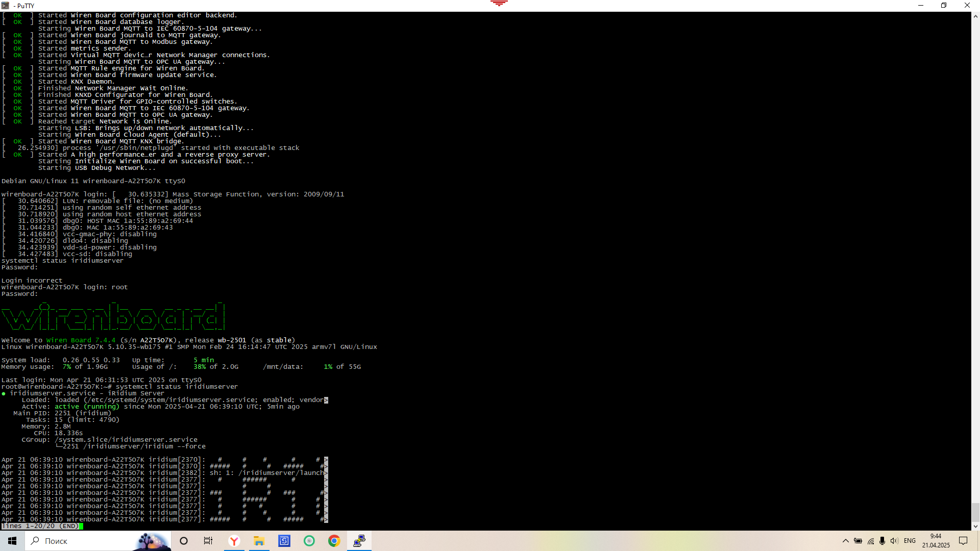The width and height of the screenshot is (980, 551).
Task: Open Task View on the taskbar
Action: point(208,541)
